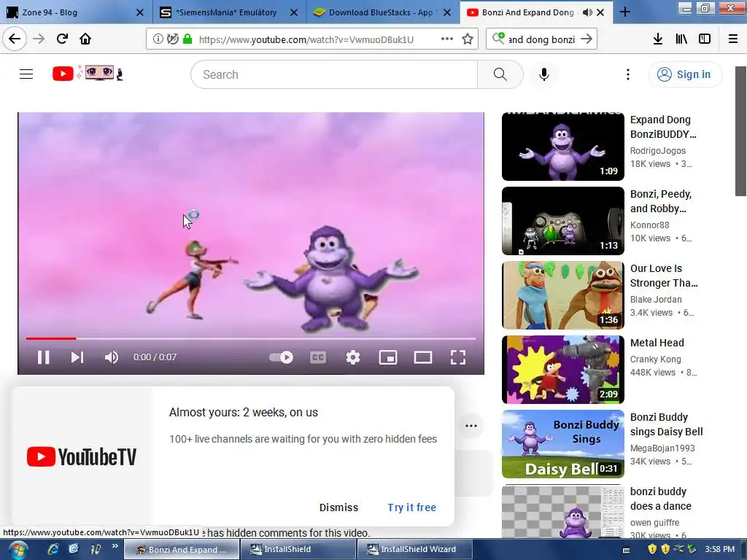Open Firefox library
This screenshot has width=747, height=560.
pyautogui.click(x=681, y=39)
